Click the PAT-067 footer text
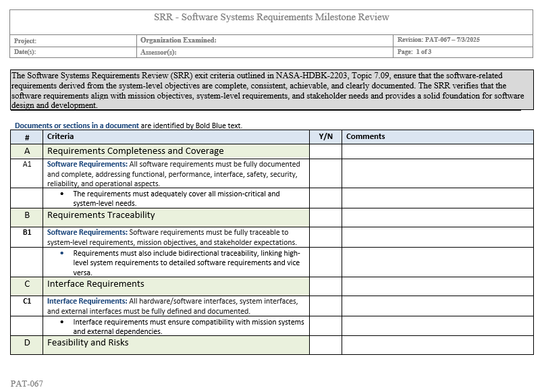Viewport: 542px width, 392px height. (x=27, y=384)
